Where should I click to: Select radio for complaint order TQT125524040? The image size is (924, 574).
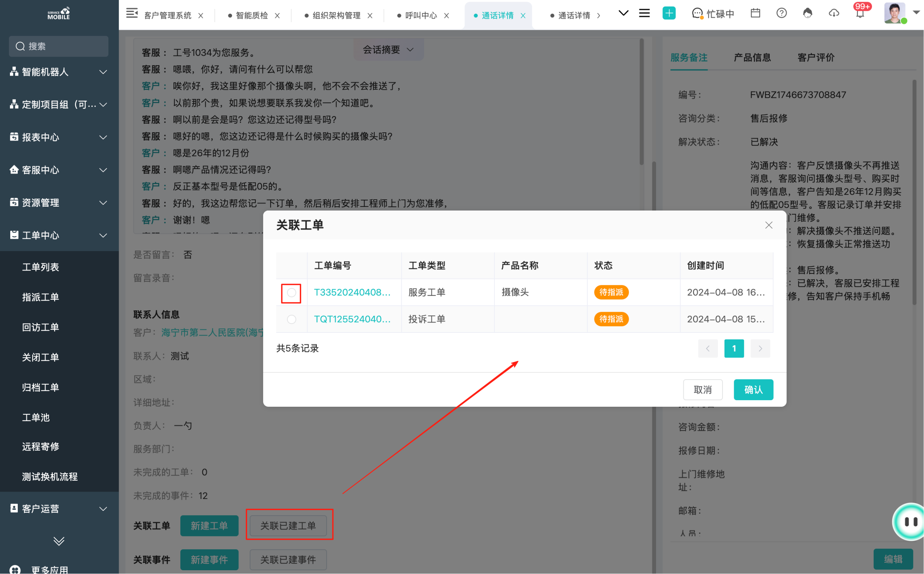click(291, 319)
